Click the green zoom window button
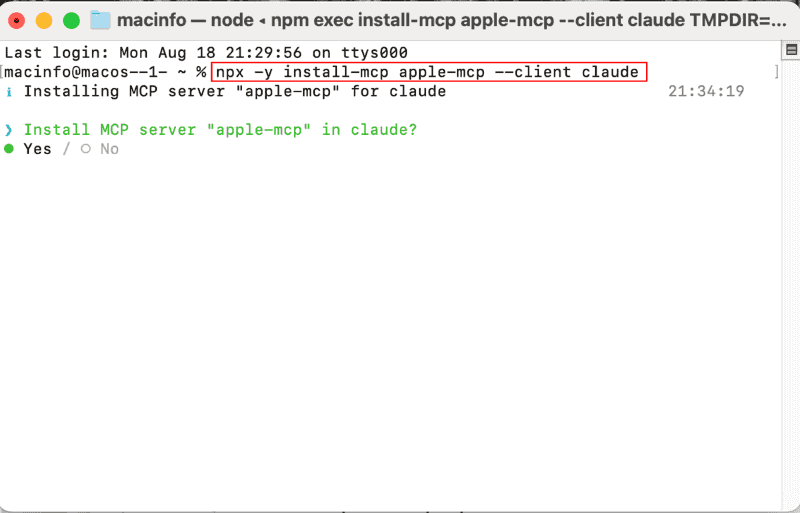This screenshot has width=800, height=513. pos(71,20)
